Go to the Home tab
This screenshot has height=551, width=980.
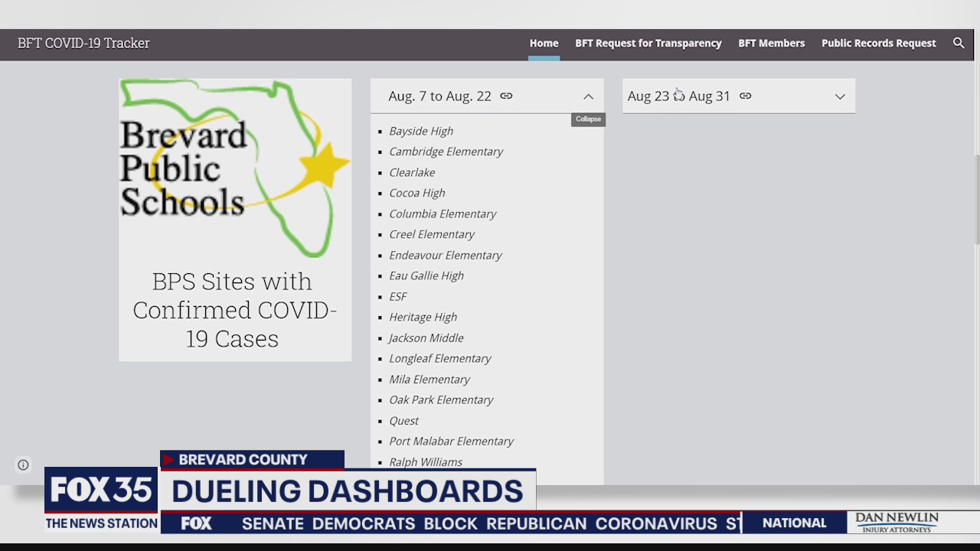point(544,43)
